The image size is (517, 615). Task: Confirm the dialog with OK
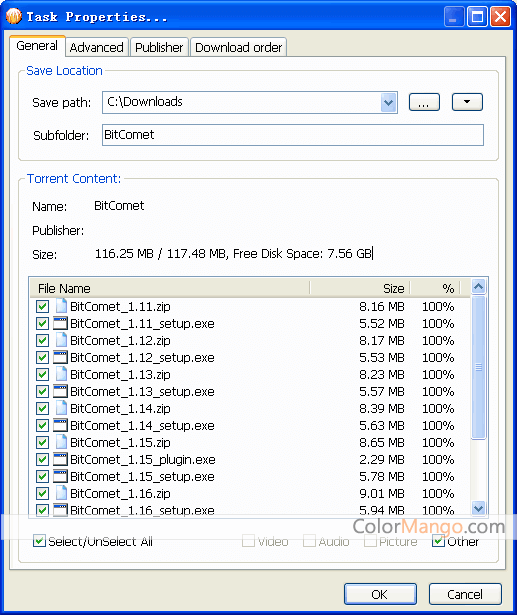pyautogui.click(x=380, y=594)
